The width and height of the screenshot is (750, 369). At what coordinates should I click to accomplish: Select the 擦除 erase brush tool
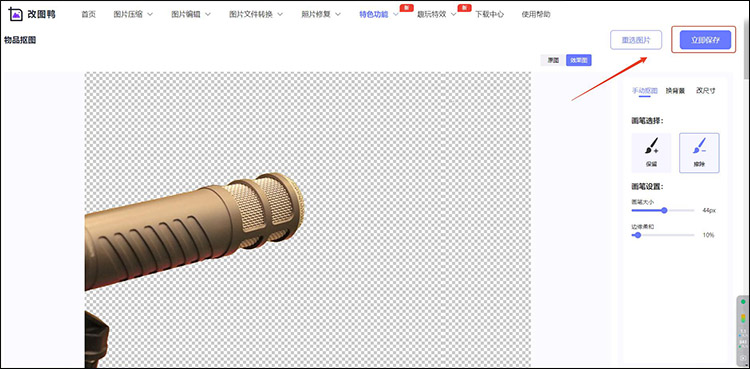tap(699, 153)
